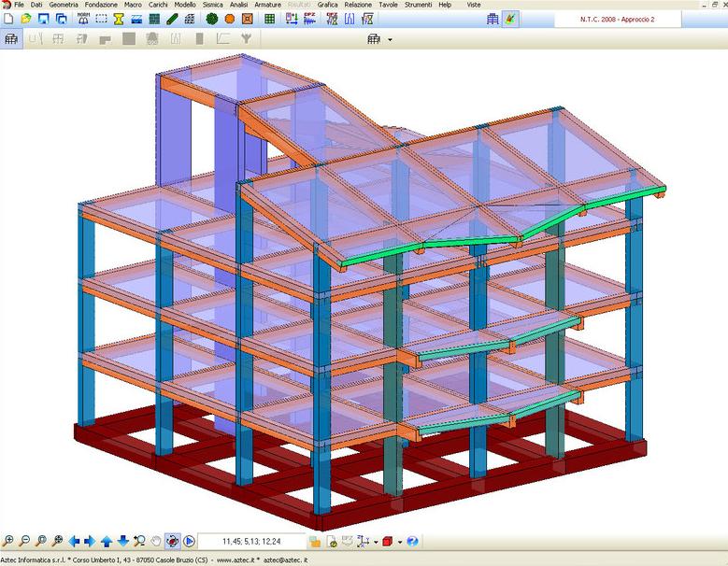Toggle the colored rendering view button

(509, 19)
